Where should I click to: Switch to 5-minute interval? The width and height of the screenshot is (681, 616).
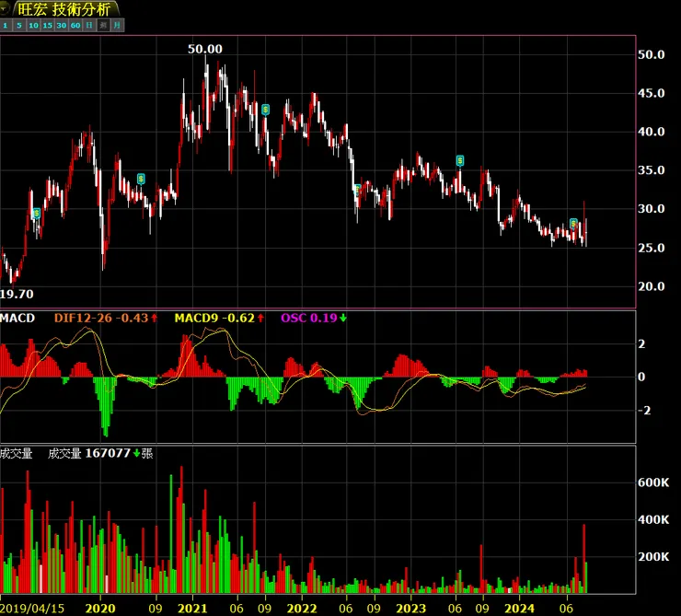click(19, 26)
